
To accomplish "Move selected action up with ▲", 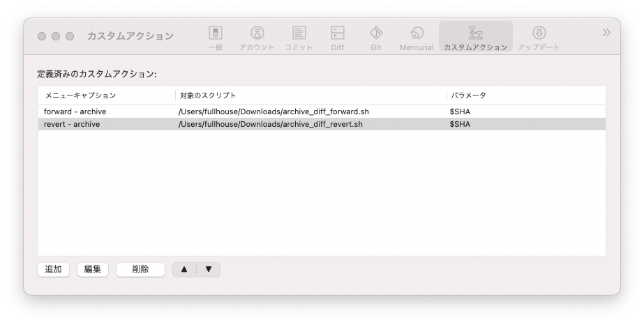I will [184, 270].
